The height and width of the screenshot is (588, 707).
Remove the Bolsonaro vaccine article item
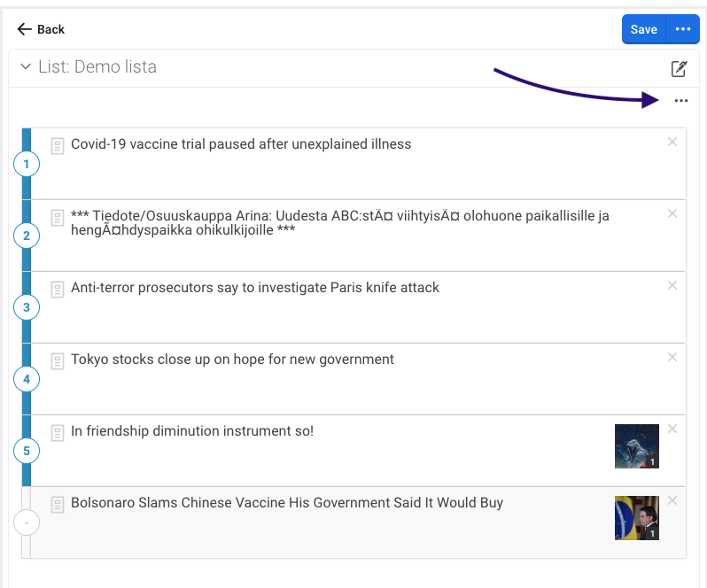pos(672,500)
